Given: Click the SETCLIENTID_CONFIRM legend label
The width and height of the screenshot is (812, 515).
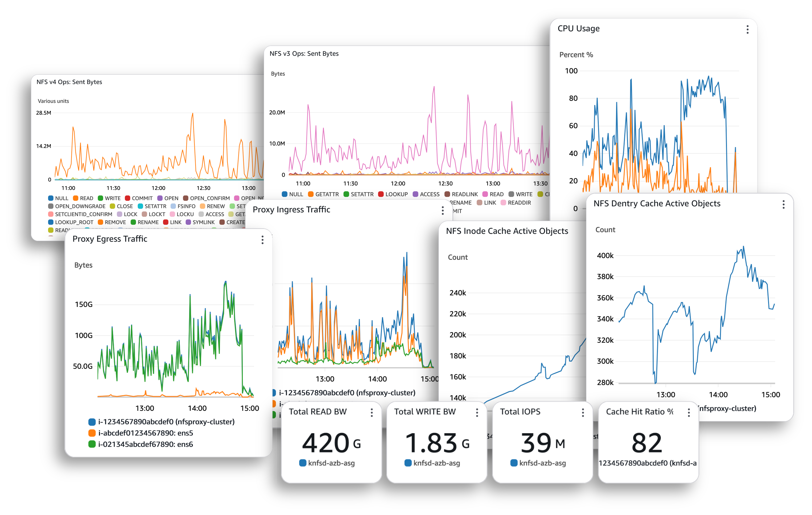Looking at the screenshot, I should tap(84, 214).
